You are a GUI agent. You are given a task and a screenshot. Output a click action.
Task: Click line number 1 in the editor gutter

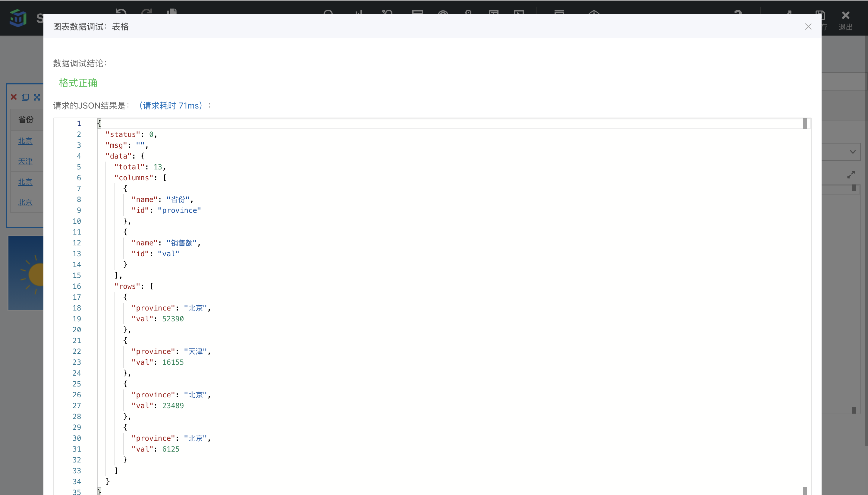(79, 123)
